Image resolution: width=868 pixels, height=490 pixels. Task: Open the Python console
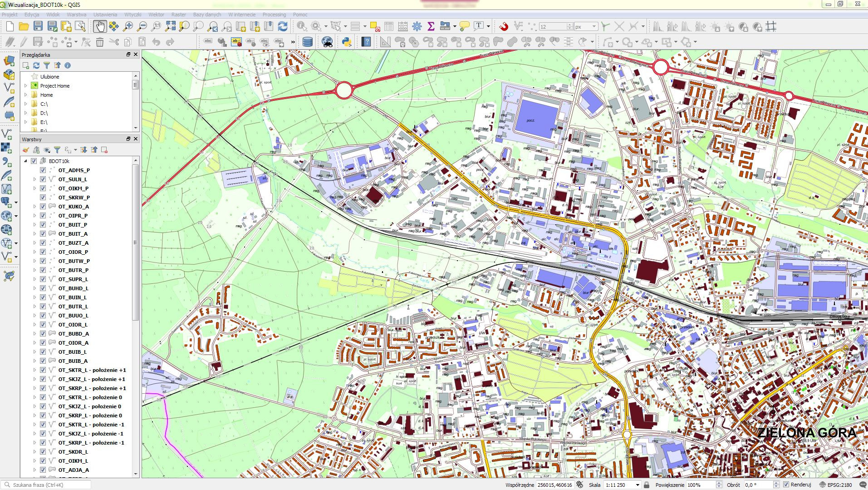coord(347,42)
